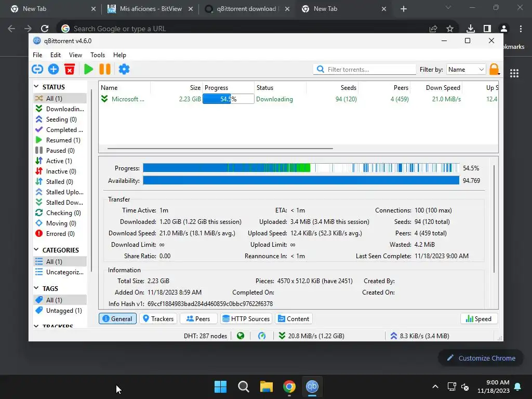
Task: Select All (1) under CATEGORIES
Action: (60, 262)
